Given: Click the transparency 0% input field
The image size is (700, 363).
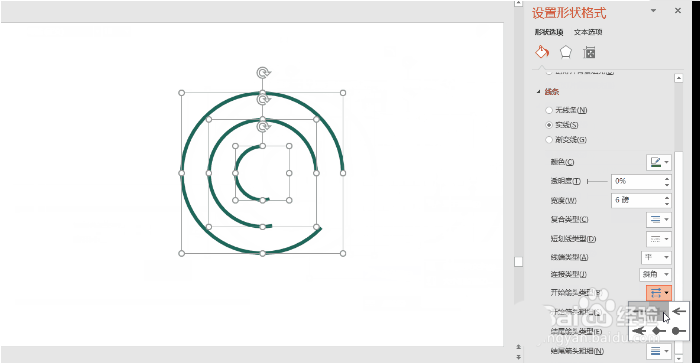Looking at the screenshot, I should (637, 181).
